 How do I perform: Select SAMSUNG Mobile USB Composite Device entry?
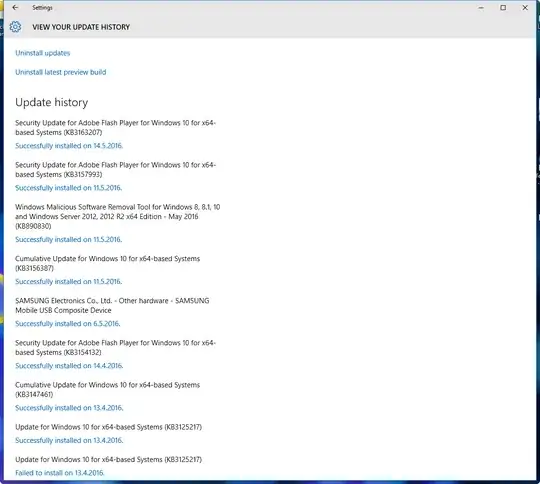(x=112, y=305)
